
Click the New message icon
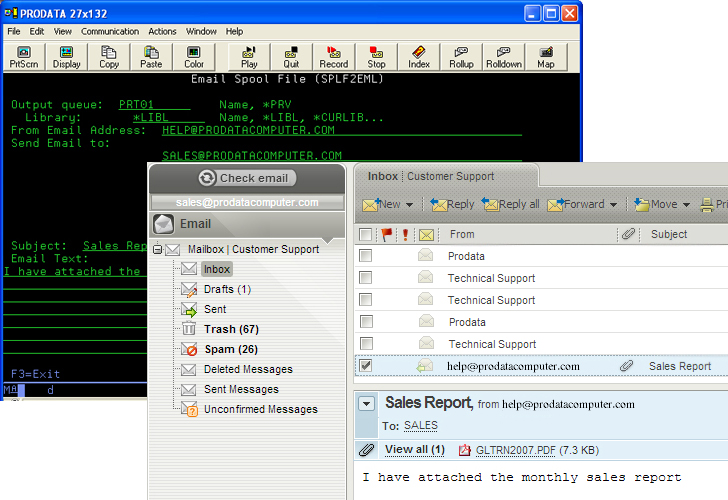tap(370, 204)
